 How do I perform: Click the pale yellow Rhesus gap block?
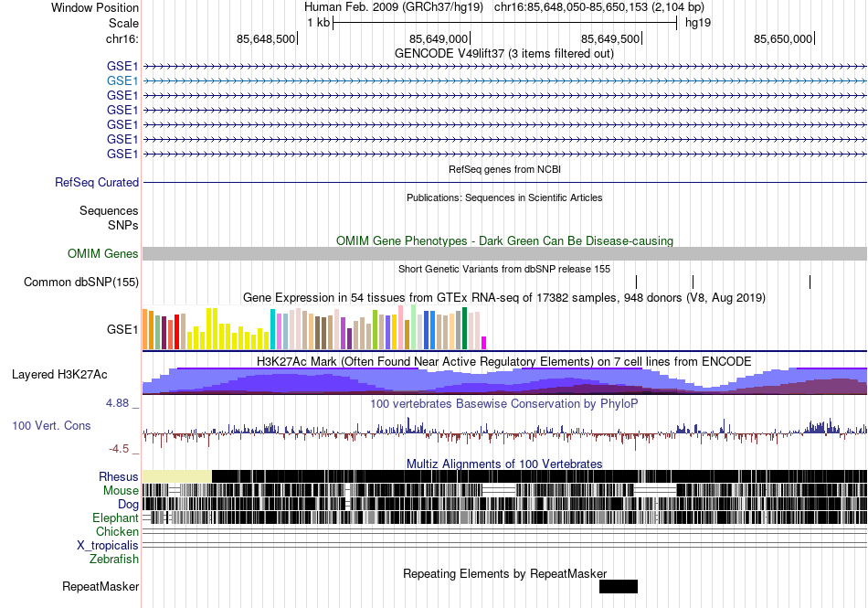point(177,476)
